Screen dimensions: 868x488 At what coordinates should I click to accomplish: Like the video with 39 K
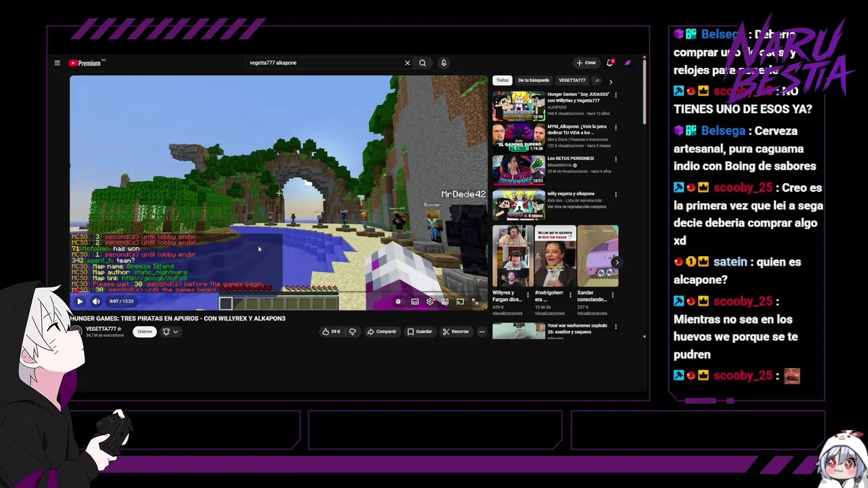point(332,331)
